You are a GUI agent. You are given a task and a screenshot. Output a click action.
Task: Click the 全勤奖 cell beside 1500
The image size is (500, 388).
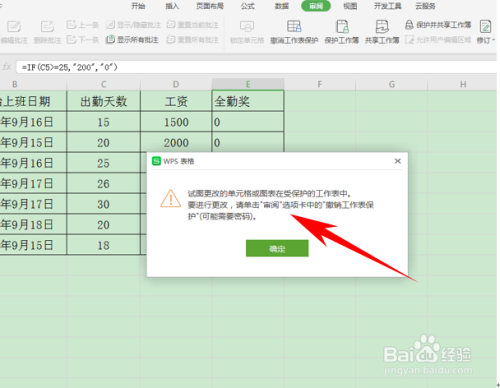click(248, 122)
